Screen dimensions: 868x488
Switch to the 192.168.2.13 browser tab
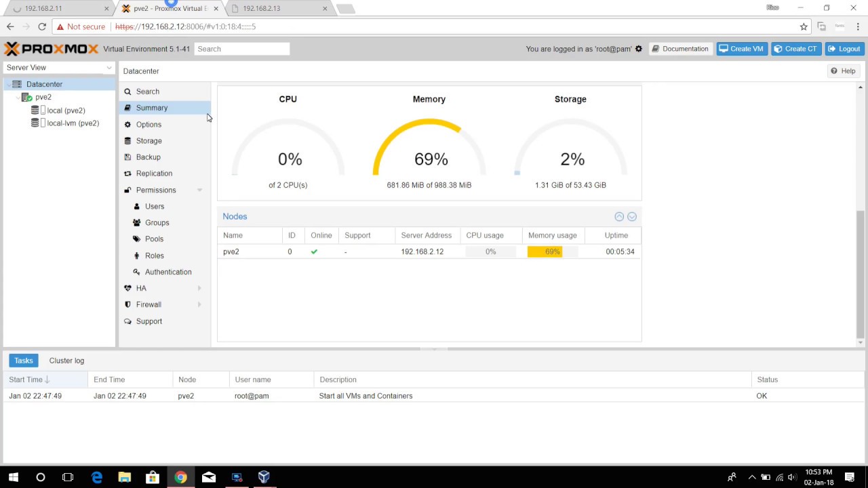pos(278,9)
